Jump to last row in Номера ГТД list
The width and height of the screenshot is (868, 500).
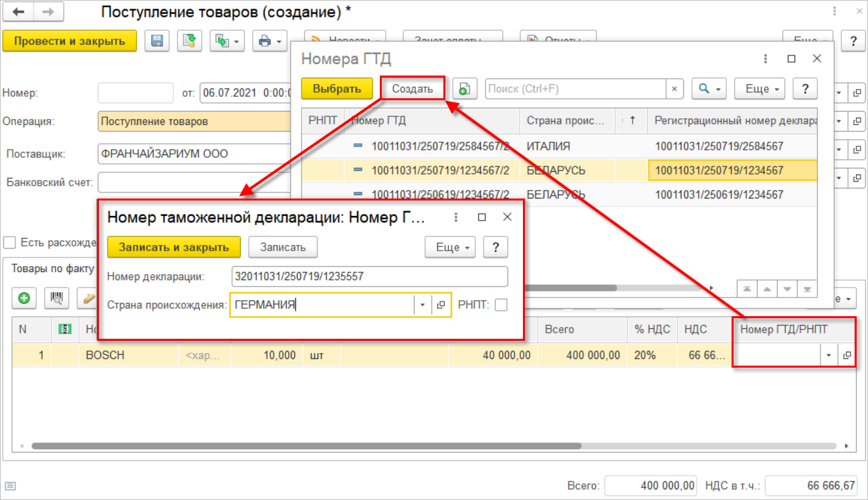point(807,289)
